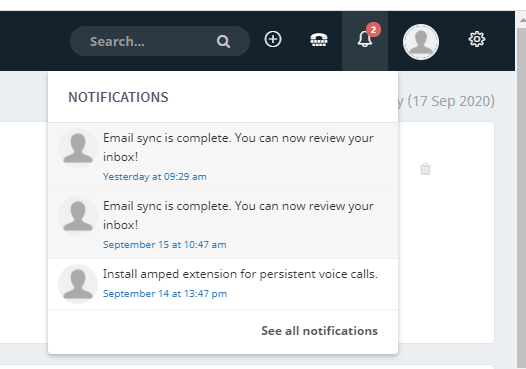Open the settings gear icon

point(477,39)
